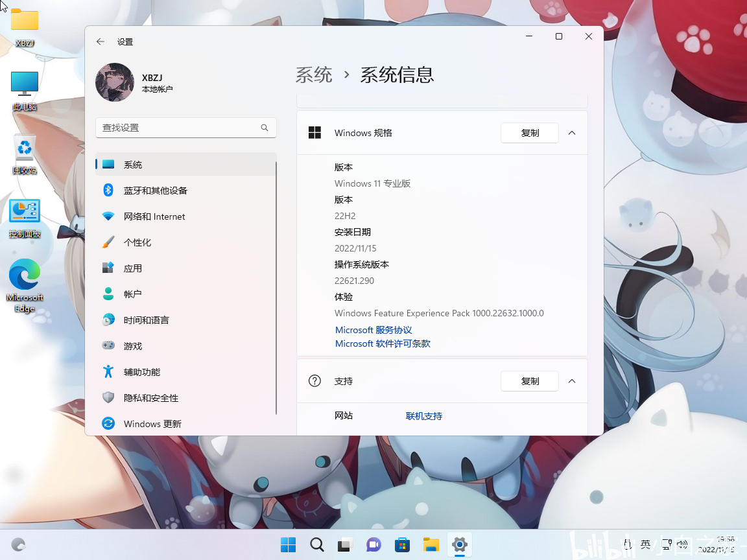This screenshot has height=560, width=747.
Task: Open 时间和语言 settings
Action: 186,320
